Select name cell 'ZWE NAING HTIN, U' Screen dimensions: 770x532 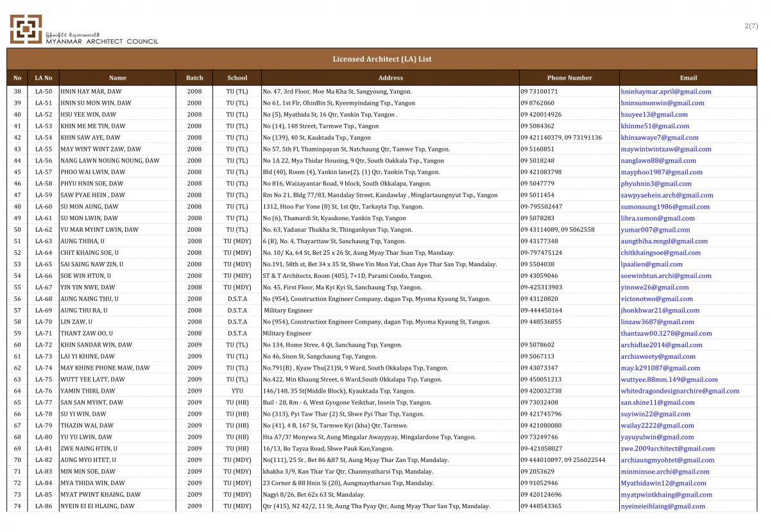[118, 449]
